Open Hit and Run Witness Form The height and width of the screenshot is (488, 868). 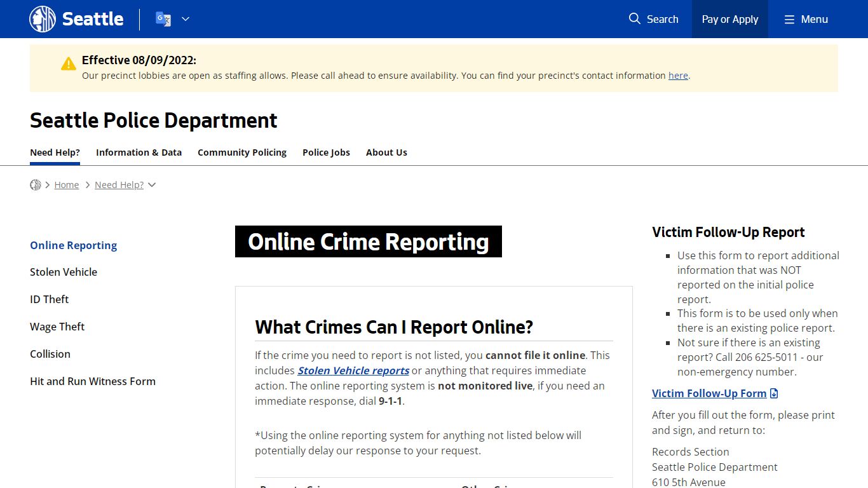[x=93, y=381]
